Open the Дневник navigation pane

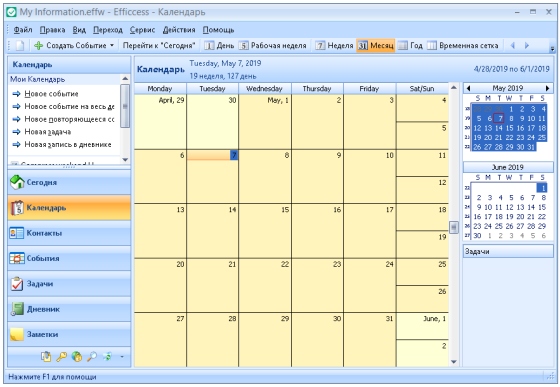click(x=69, y=309)
